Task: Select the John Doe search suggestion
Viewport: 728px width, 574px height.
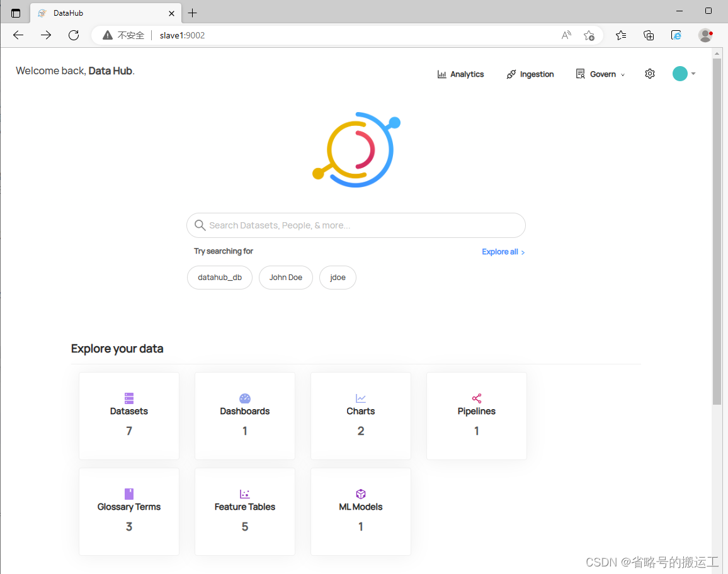Action: (x=285, y=278)
